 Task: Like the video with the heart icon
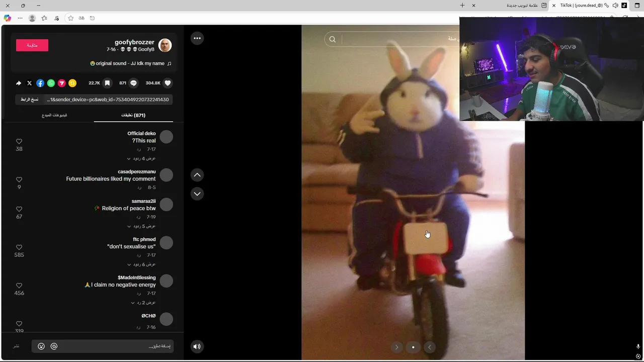coord(168,83)
